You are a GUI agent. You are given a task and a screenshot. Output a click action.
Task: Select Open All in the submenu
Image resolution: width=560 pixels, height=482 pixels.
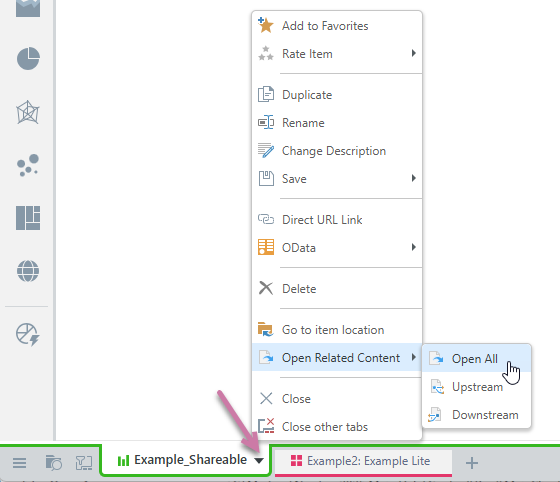pyautogui.click(x=476, y=358)
